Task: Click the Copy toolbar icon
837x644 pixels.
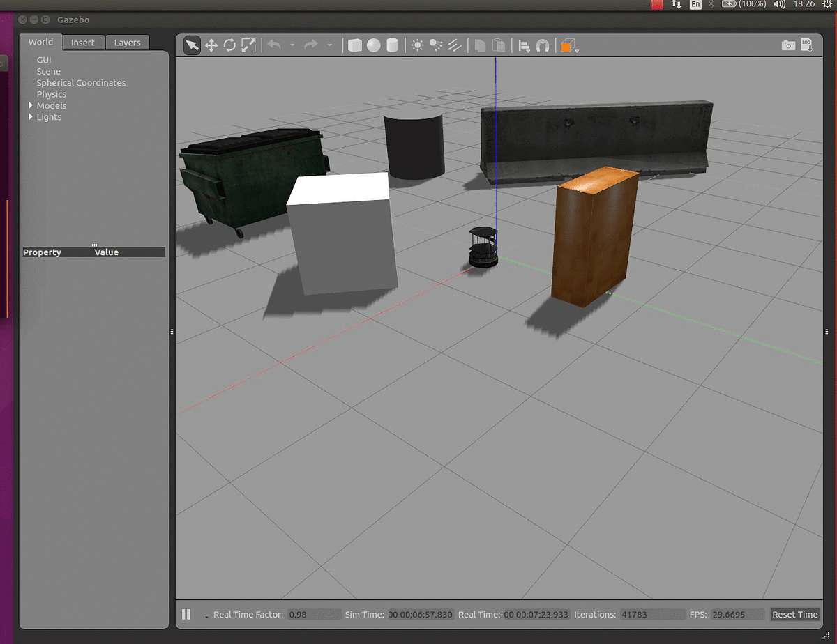Action: (481, 45)
